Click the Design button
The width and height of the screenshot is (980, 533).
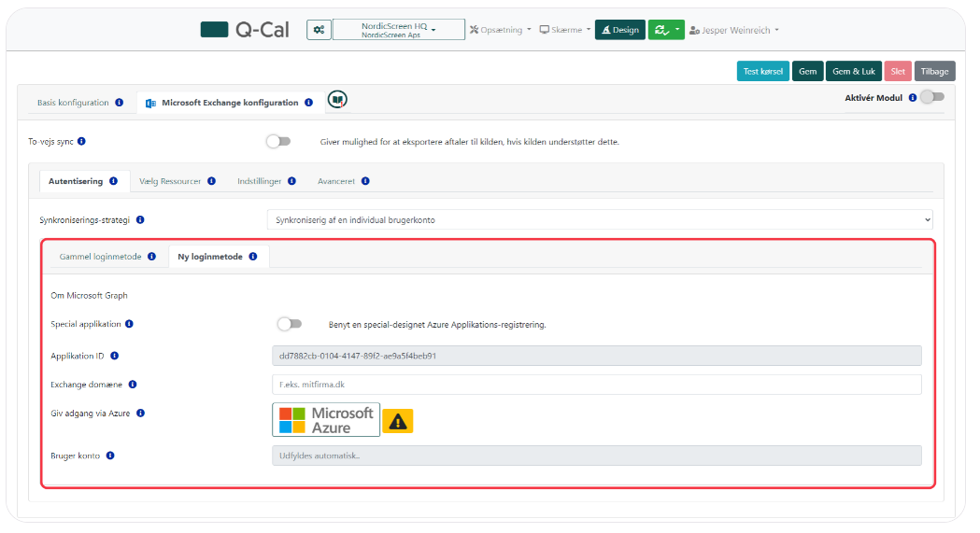[620, 29]
